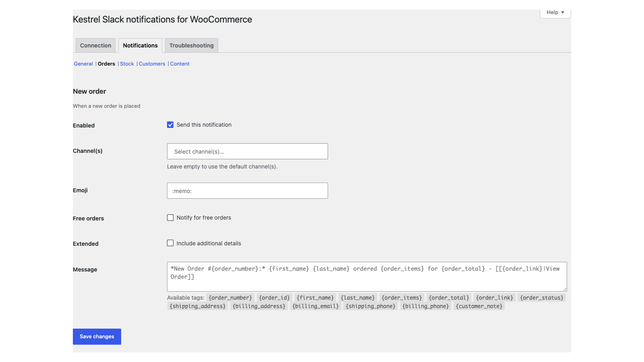Click the {billing_email} tag
This screenshot has height=362, width=644.
[316, 306]
